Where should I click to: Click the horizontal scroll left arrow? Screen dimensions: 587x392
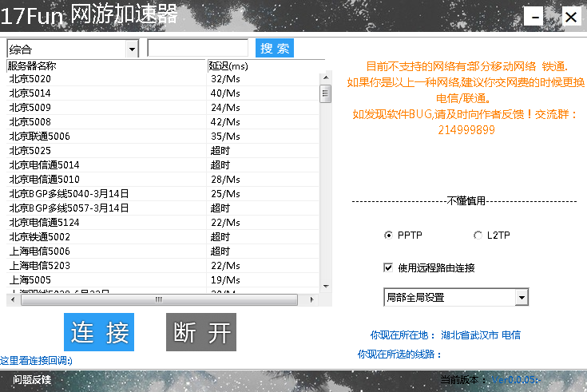(x=13, y=299)
